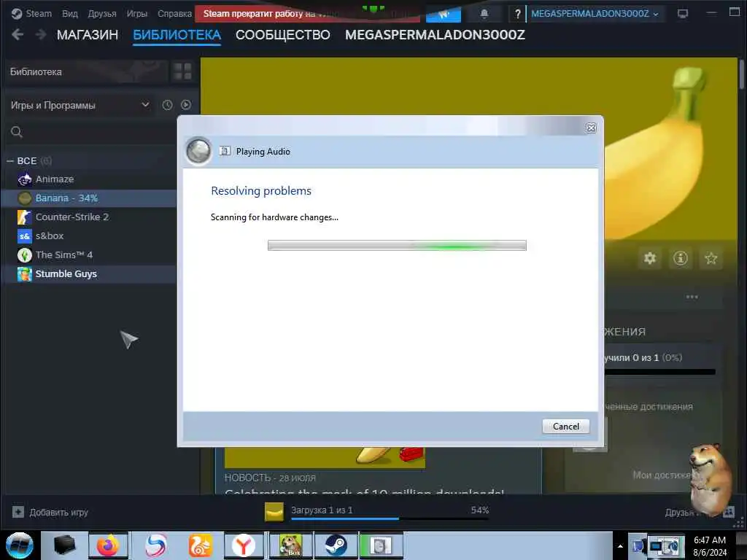Expand the Игры и Программы dropdown

80,105
